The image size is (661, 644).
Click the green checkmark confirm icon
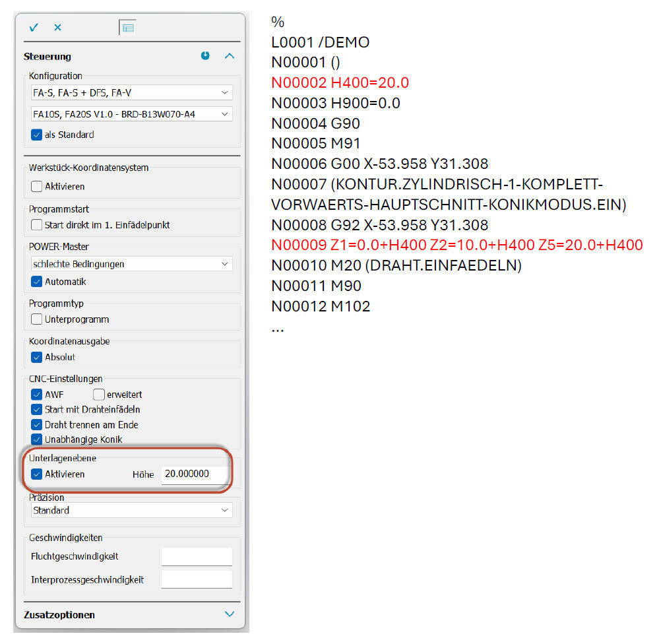(34, 28)
